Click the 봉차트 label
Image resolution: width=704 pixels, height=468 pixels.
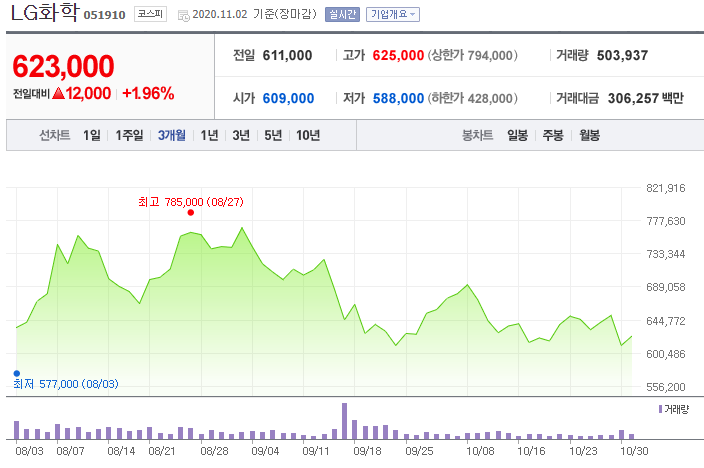478,135
